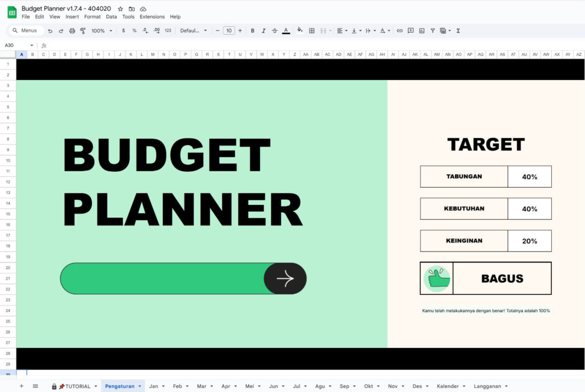The height and width of the screenshot is (392, 585).
Task: Open the zoom level dropdown
Action: tap(102, 31)
